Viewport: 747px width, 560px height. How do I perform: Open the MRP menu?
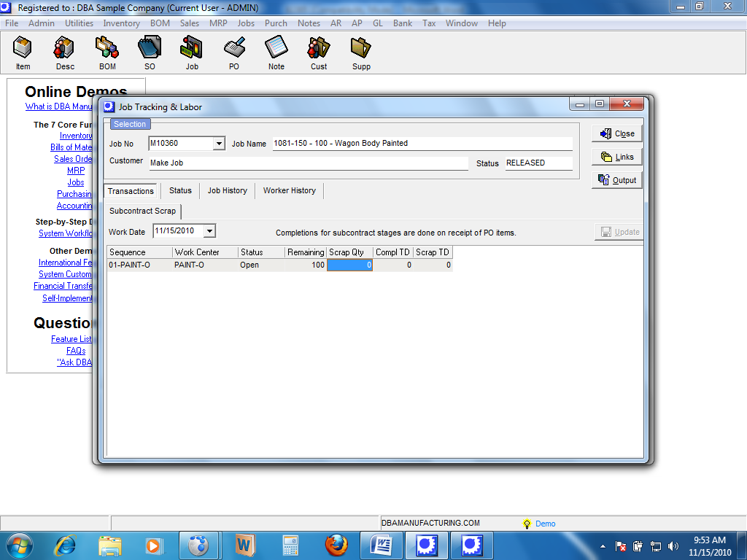point(218,23)
